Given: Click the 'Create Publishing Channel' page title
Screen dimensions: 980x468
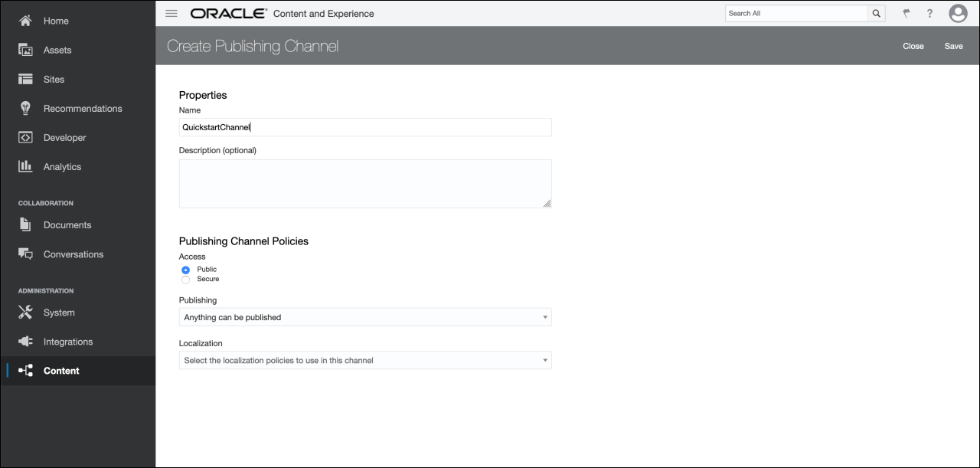Looking at the screenshot, I should (x=253, y=46).
